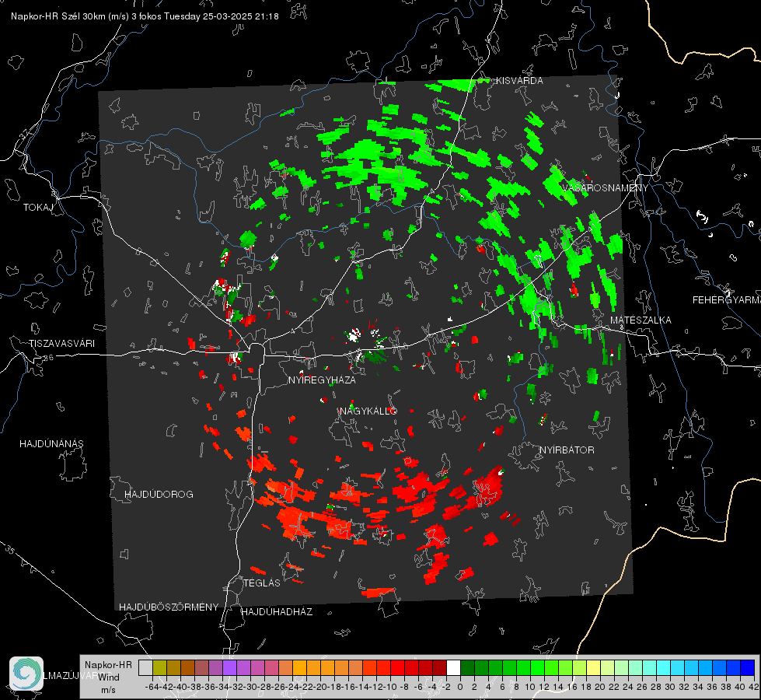Click the radar title text with timestamp
The image size is (761, 700).
click(x=145, y=16)
